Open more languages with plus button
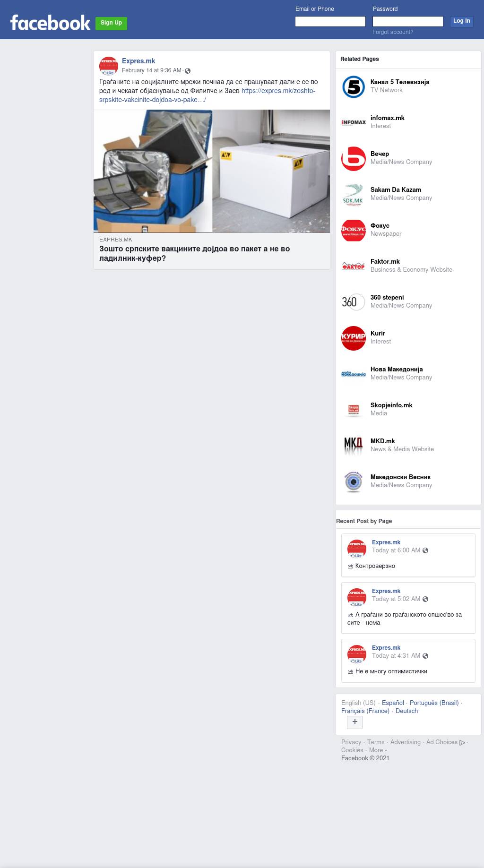Viewport: 484px width, 868px height. pyautogui.click(x=355, y=722)
